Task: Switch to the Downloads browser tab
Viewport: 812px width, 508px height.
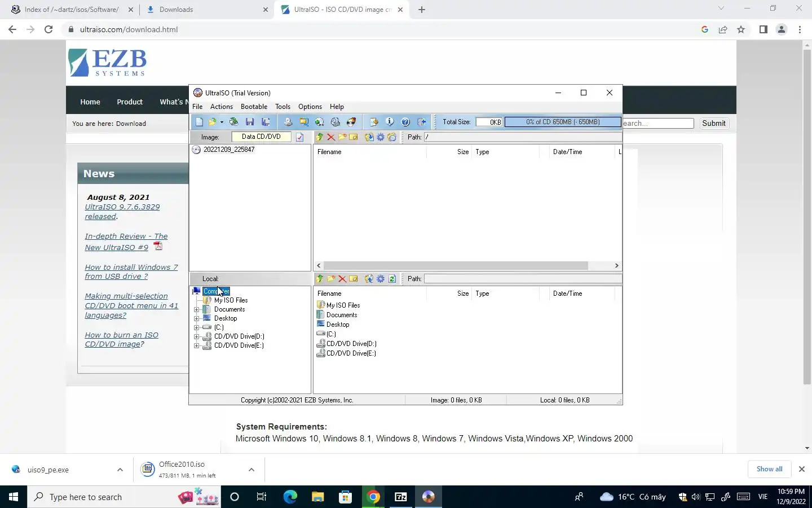Action: [208, 10]
